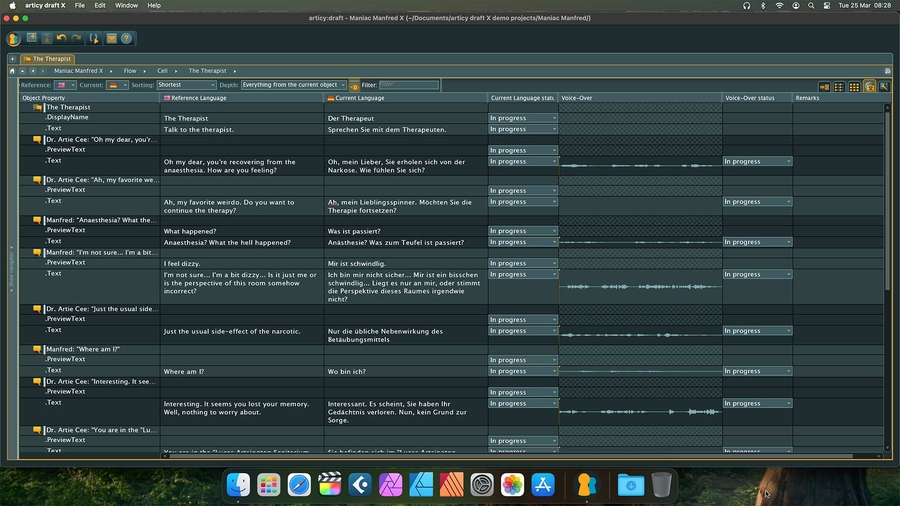
Task: Click Flow in the breadcrumb path
Action: pyautogui.click(x=130, y=71)
